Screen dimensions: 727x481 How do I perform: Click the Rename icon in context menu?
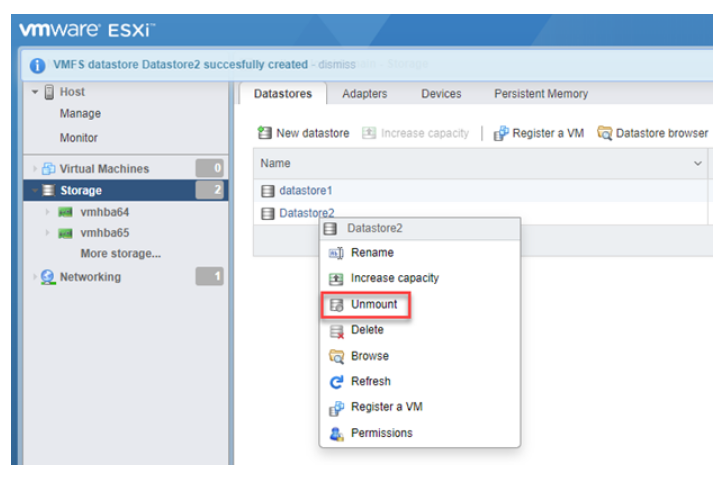(x=336, y=253)
